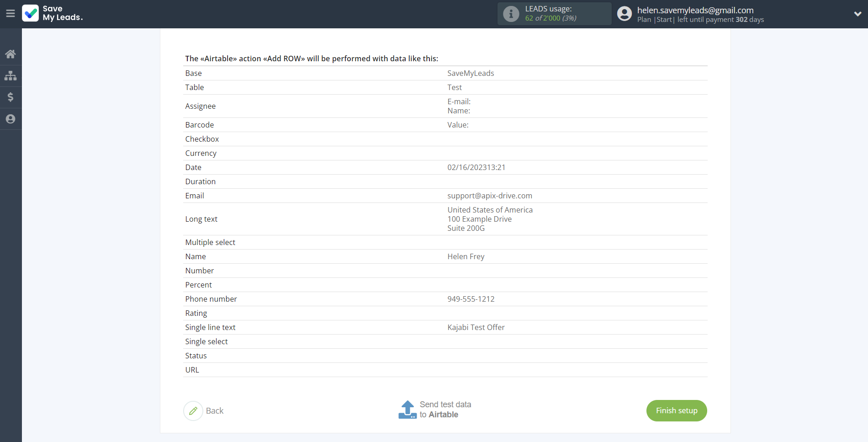Image resolution: width=868 pixels, height=442 pixels.
Task: Click the Number row label
Action: pyautogui.click(x=199, y=271)
